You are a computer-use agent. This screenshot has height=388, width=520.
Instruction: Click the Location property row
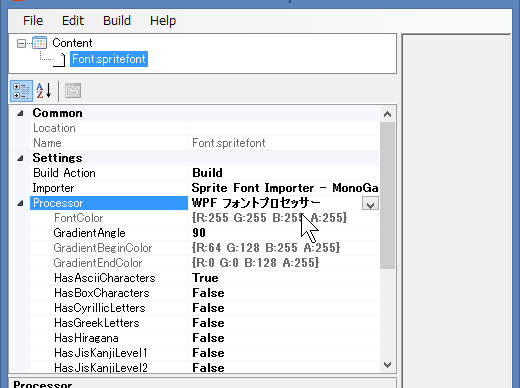[x=204, y=128]
